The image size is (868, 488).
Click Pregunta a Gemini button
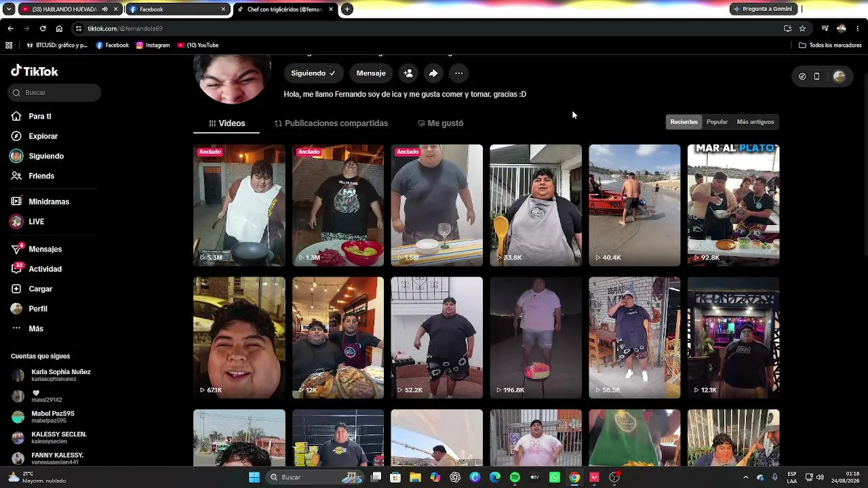[x=763, y=9]
